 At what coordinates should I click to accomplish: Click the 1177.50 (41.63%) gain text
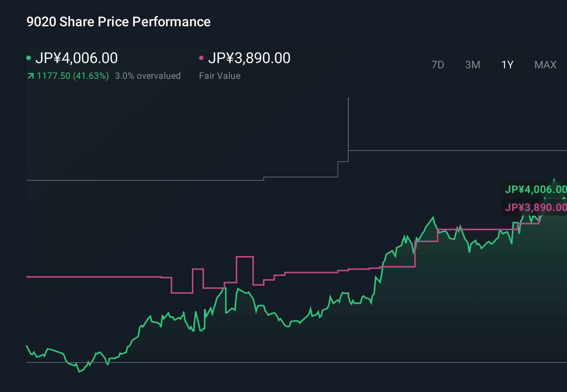72,75
